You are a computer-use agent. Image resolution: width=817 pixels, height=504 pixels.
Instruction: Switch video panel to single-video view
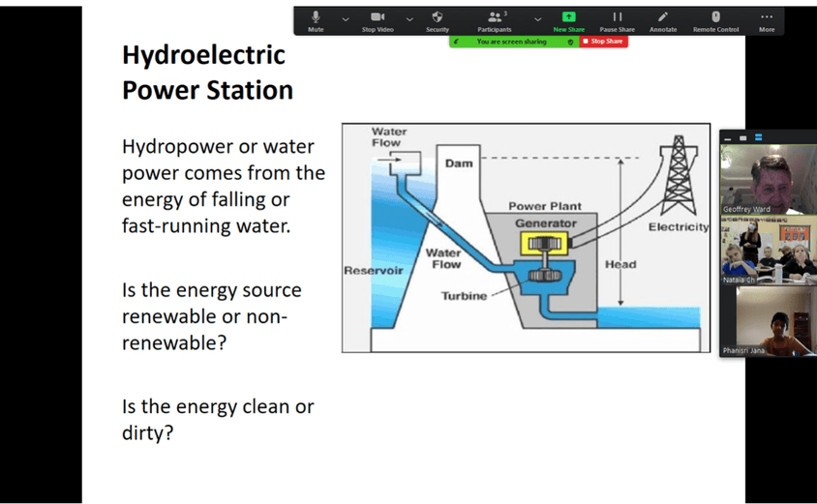(743, 137)
